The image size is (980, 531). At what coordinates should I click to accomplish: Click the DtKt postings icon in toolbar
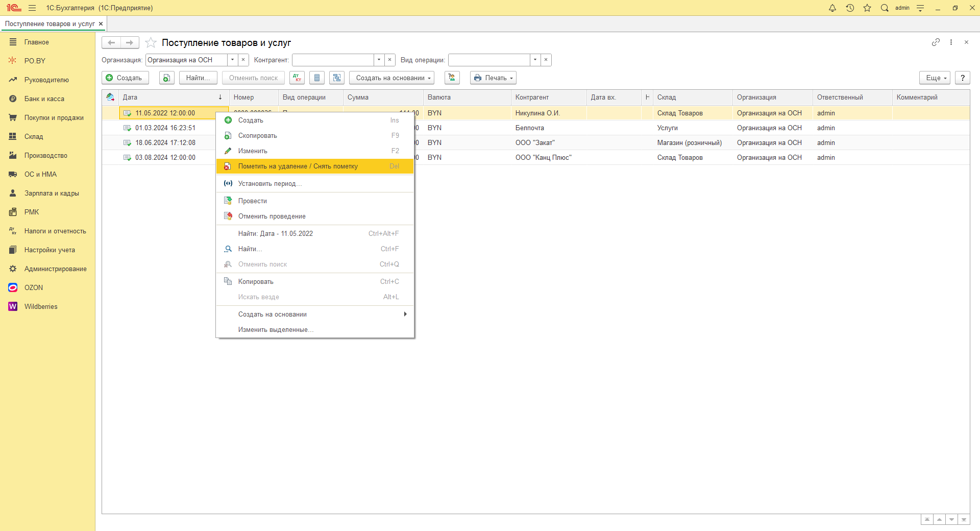tap(297, 78)
